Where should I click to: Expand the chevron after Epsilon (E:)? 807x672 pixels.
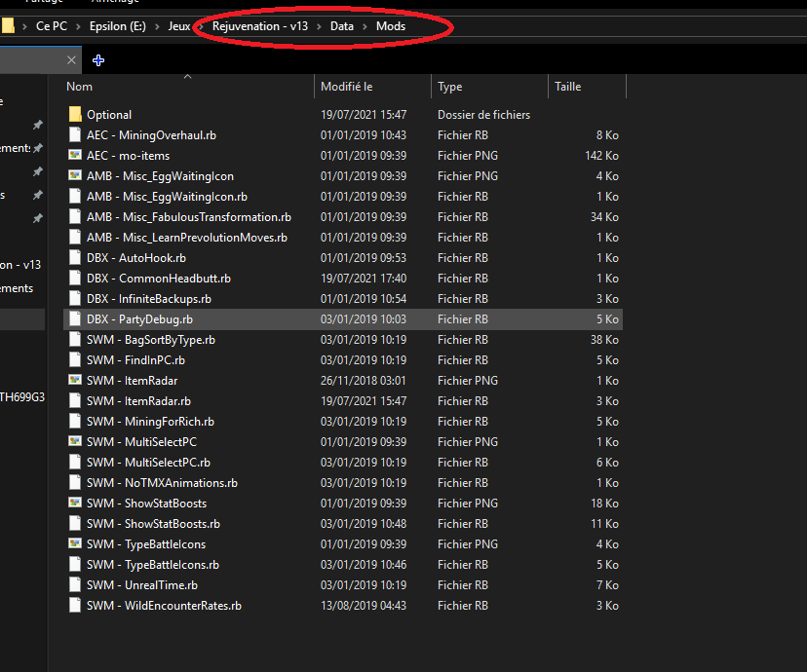[x=157, y=26]
